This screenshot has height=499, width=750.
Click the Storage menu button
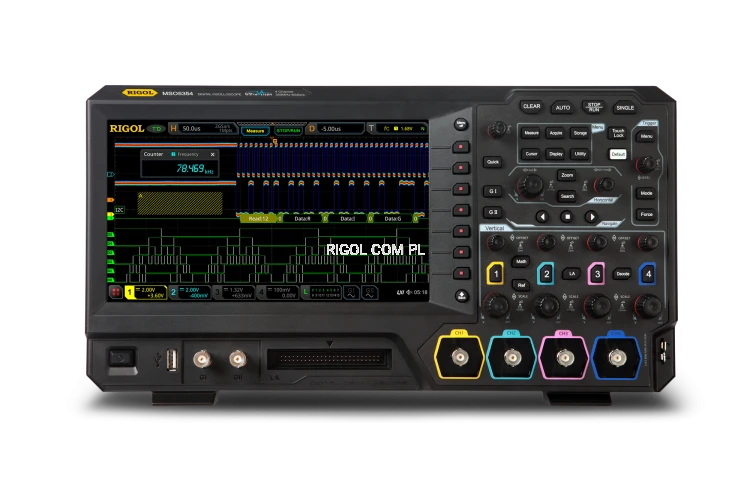pos(580,133)
